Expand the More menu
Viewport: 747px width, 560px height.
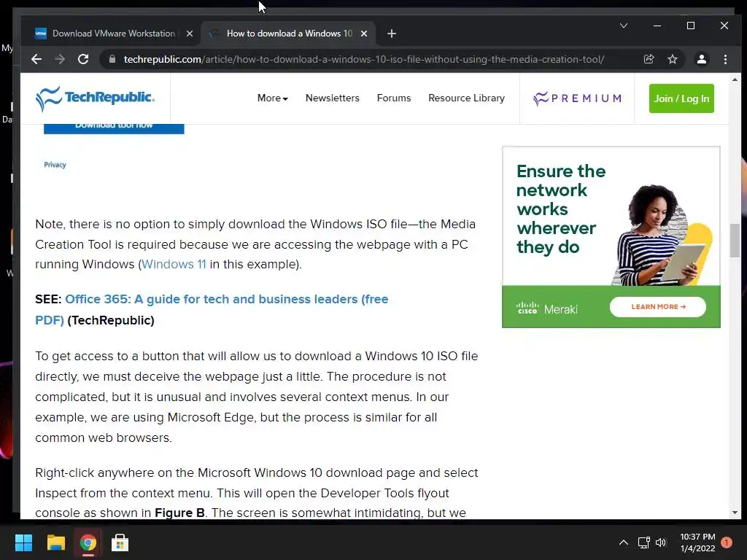click(273, 98)
